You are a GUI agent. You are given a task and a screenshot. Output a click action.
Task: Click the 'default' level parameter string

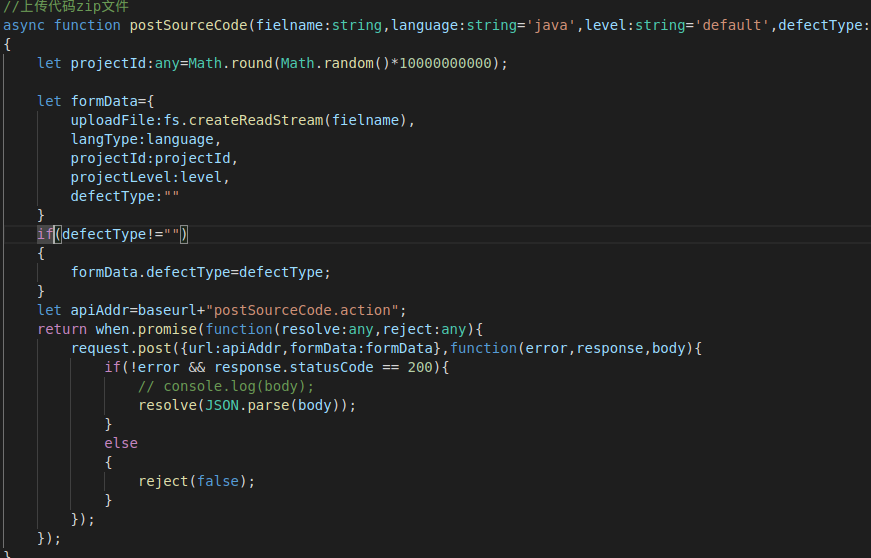(735, 25)
